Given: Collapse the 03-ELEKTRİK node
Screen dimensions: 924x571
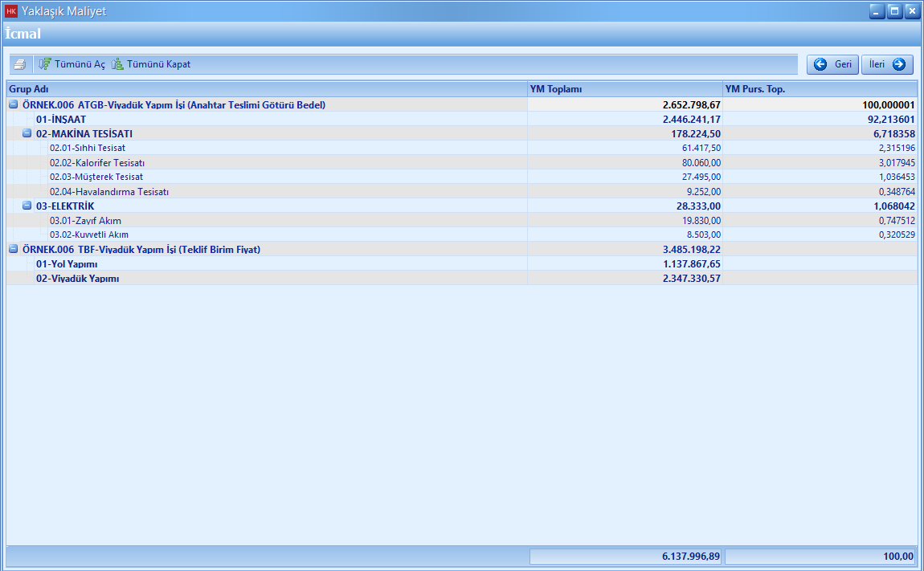Looking at the screenshot, I should 27,206.
